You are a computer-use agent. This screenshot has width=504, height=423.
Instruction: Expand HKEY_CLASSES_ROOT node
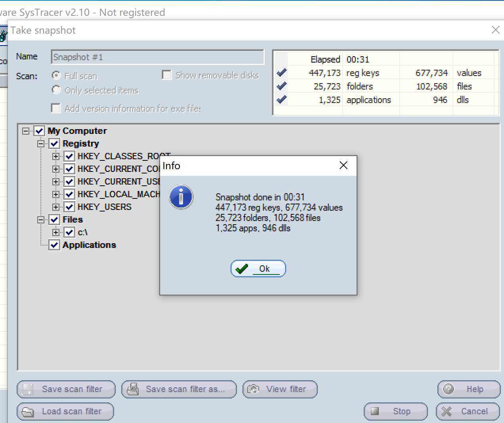pyautogui.click(x=56, y=156)
